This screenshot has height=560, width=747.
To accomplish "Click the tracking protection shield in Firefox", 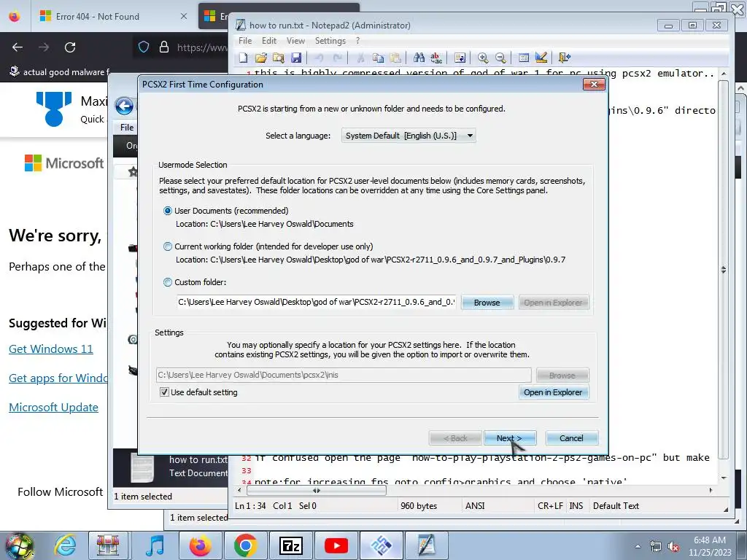I will pyautogui.click(x=144, y=47).
